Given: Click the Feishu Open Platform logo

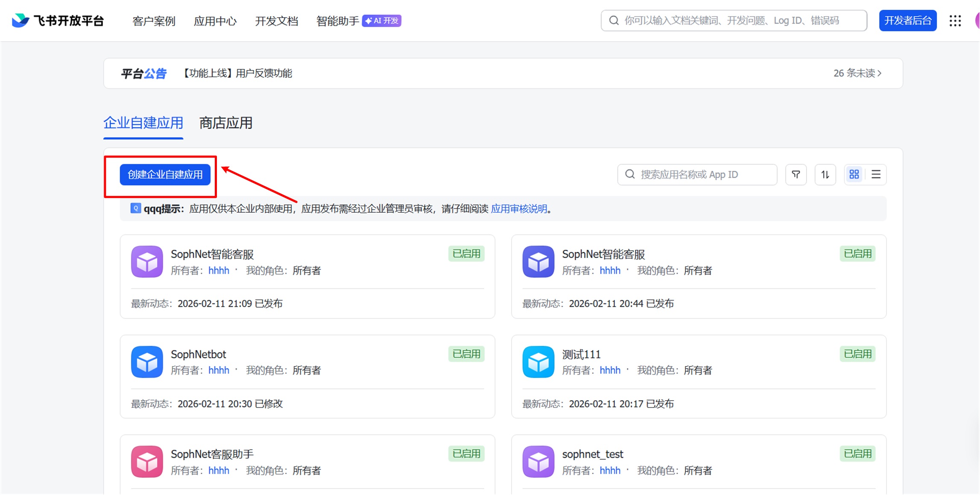Looking at the screenshot, I should pos(58,21).
